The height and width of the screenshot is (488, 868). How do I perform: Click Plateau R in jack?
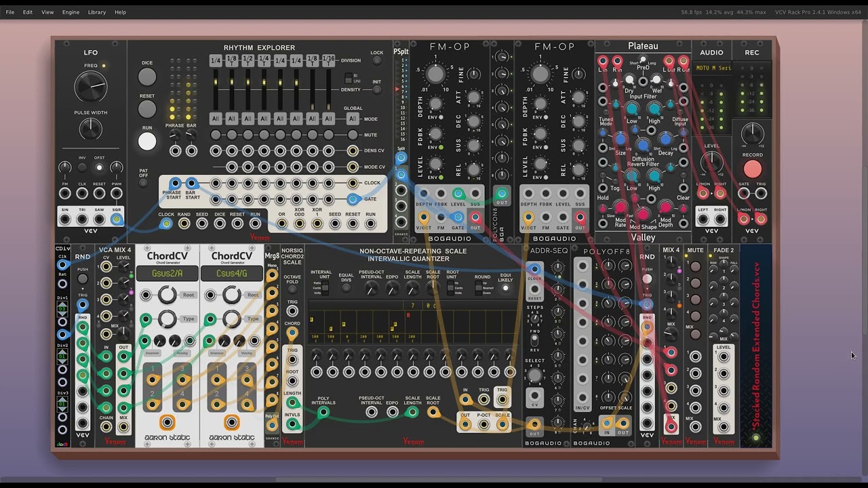(x=617, y=61)
